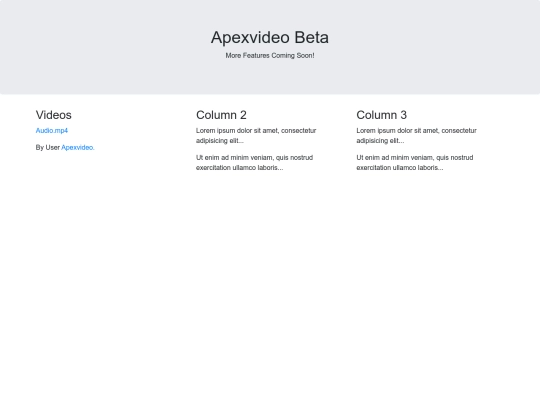Click the word consectetur in Column 2
Viewport: 540px width, 405px height.
299,131
